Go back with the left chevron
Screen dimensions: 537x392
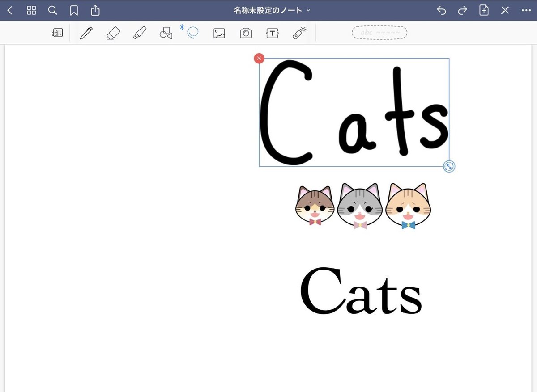(10, 10)
